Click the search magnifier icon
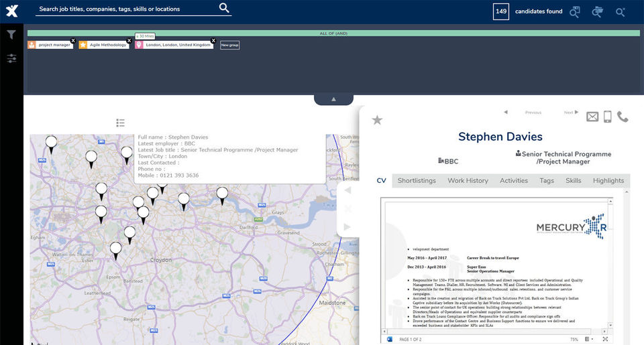 (x=224, y=8)
